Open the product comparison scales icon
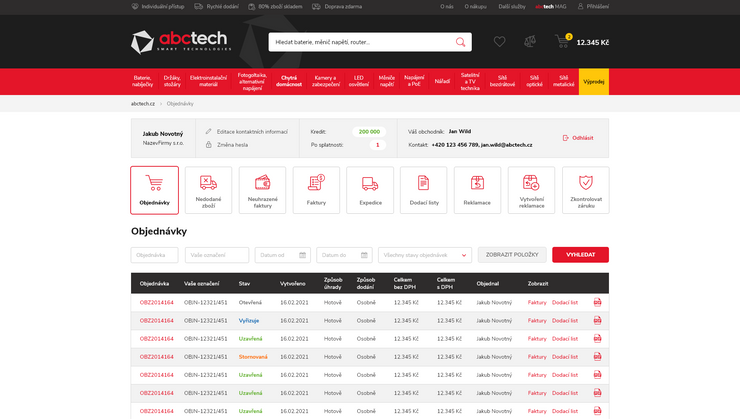Viewport: 740px width, 419px height. coord(530,42)
